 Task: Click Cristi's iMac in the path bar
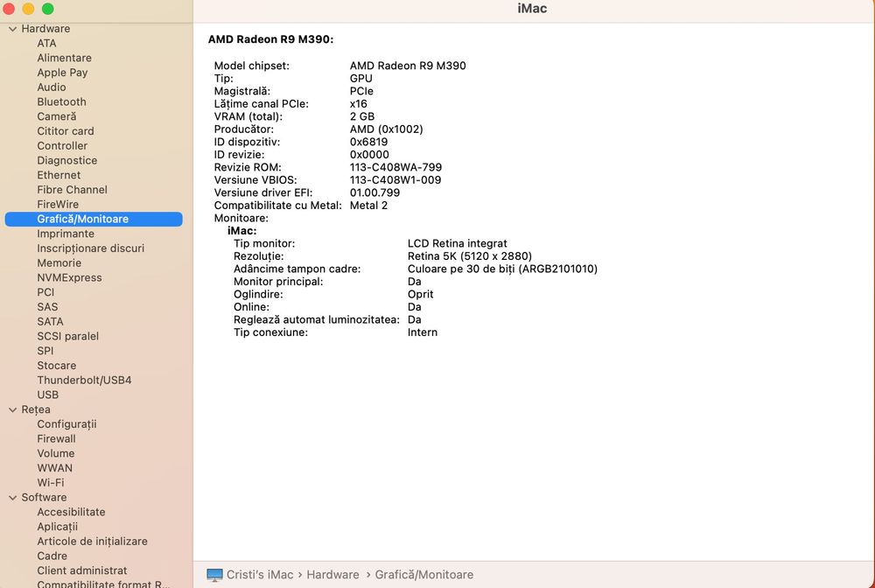(x=260, y=575)
